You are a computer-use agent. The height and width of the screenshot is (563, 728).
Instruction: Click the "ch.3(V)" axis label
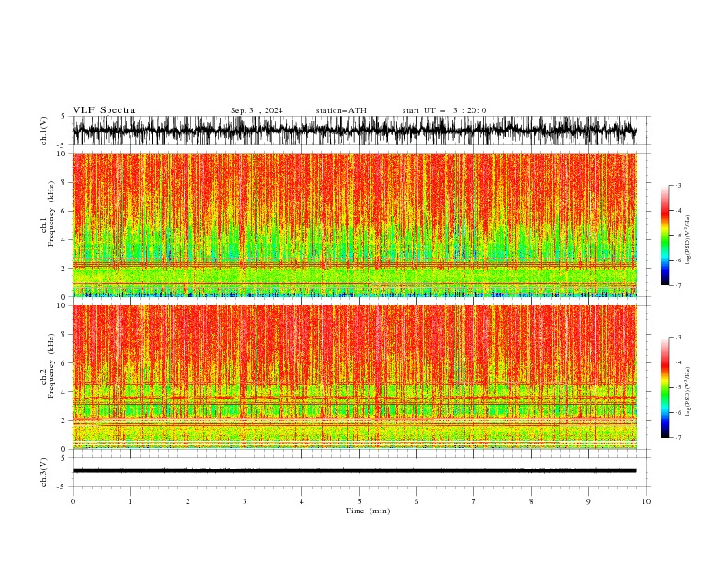pos(44,472)
